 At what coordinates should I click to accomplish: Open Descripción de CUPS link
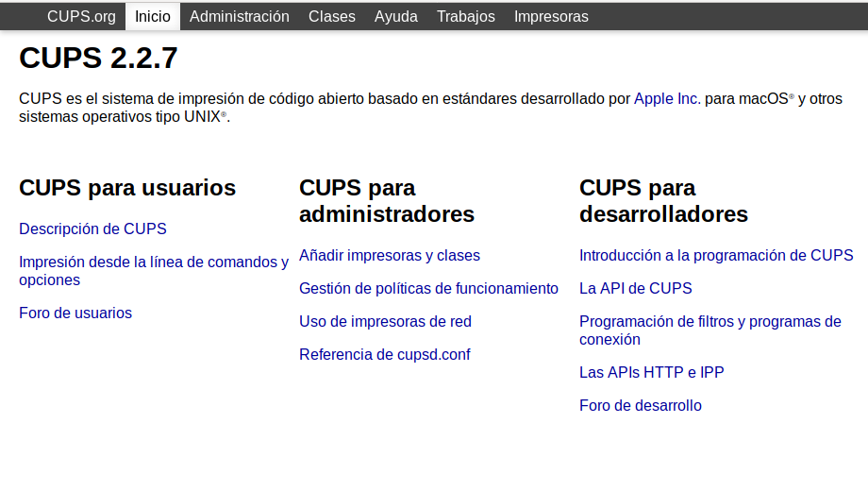[x=92, y=229]
